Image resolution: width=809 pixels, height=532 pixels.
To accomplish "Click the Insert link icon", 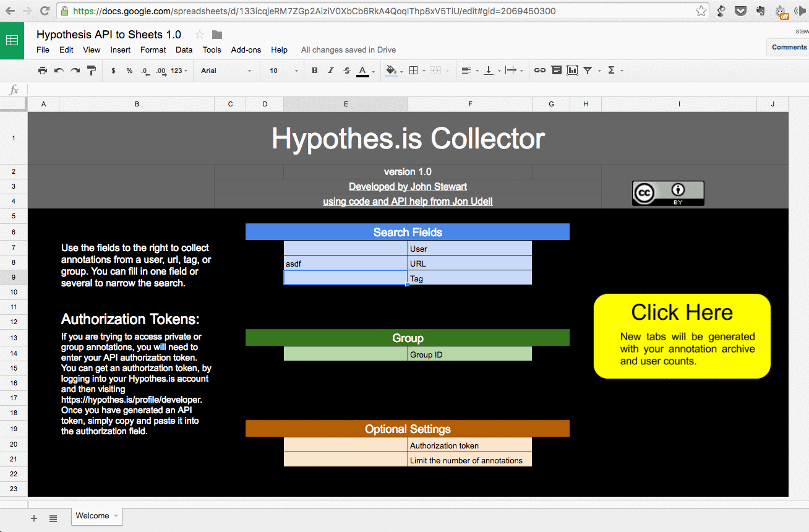I will 540,71.
